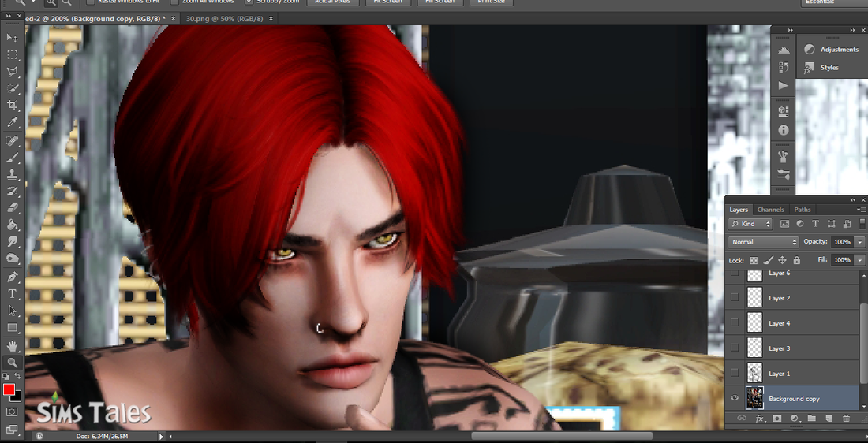Select the Rectangle shape tool
Viewport: 868px width, 443px height.
point(12,328)
